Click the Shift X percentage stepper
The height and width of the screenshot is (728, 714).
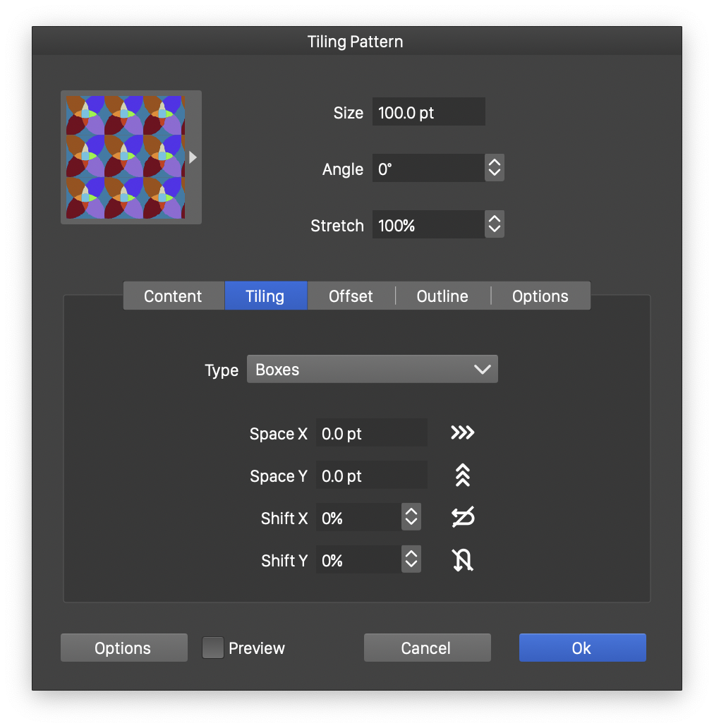[411, 518]
